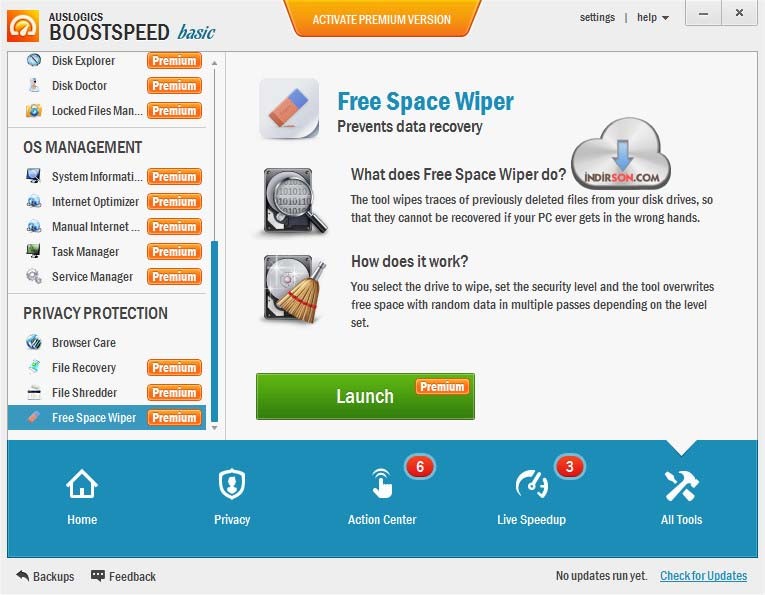The image size is (765, 595).
Task: Open Live Speedup gauge section
Action: [531, 497]
